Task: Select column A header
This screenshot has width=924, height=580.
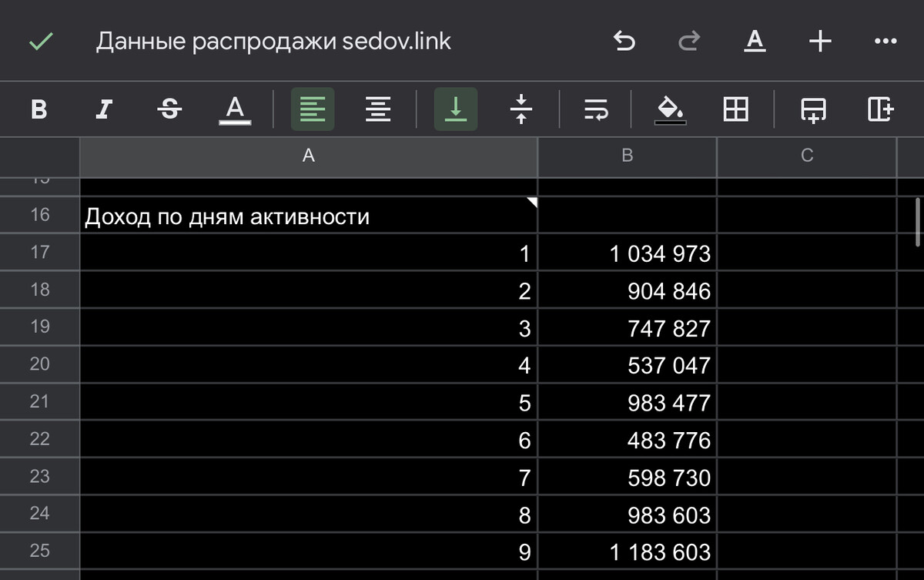Action: [309, 156]
